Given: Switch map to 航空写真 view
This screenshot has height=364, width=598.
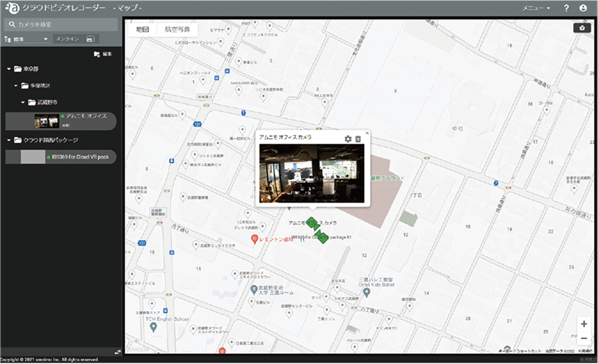Looking at the screenshot, I should click(178, 30).
